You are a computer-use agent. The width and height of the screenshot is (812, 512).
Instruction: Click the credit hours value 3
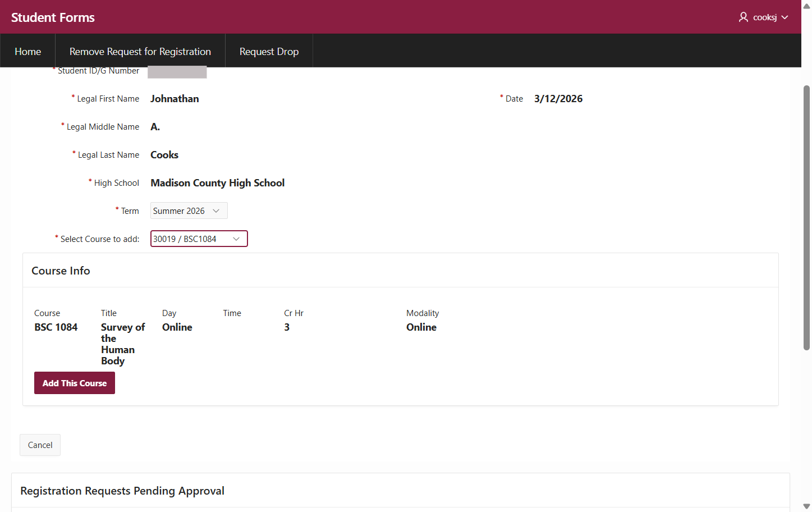pos(287,327)
